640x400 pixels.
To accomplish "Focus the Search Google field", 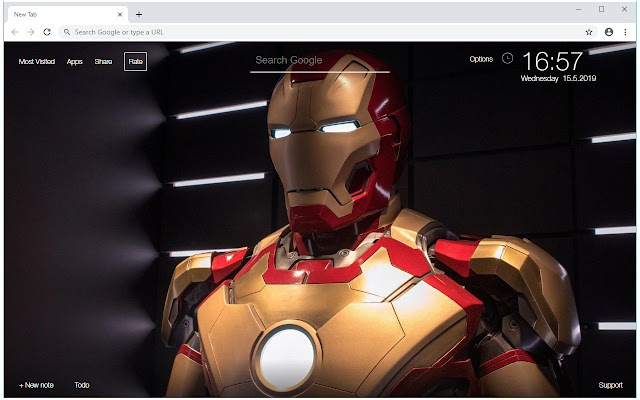I will (320, 61).
